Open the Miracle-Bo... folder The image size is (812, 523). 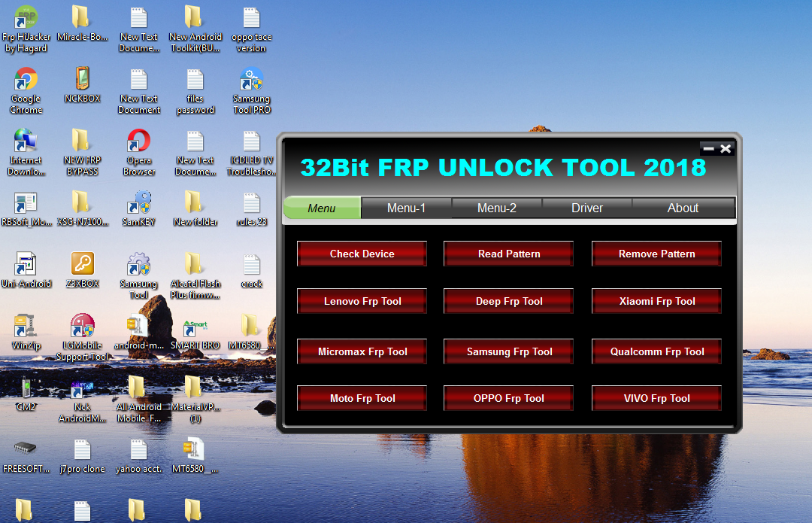[x=82, y=23]
